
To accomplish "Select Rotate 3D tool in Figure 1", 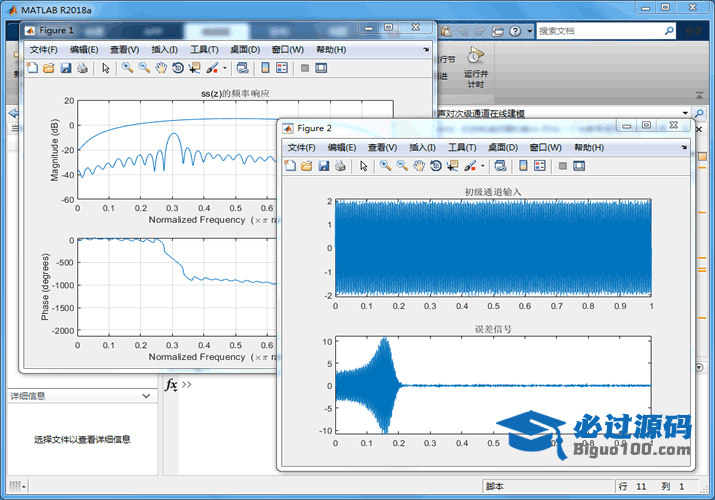I will tap(178, 68).
